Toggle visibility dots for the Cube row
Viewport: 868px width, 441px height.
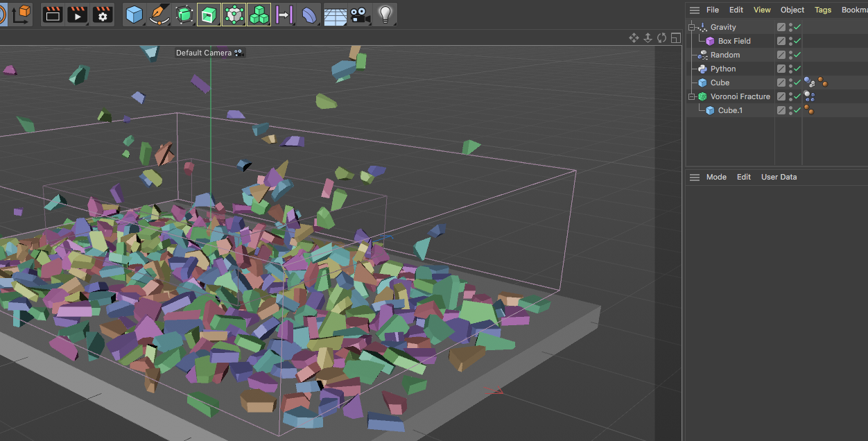pyautogui.click(x=790, y=83)
